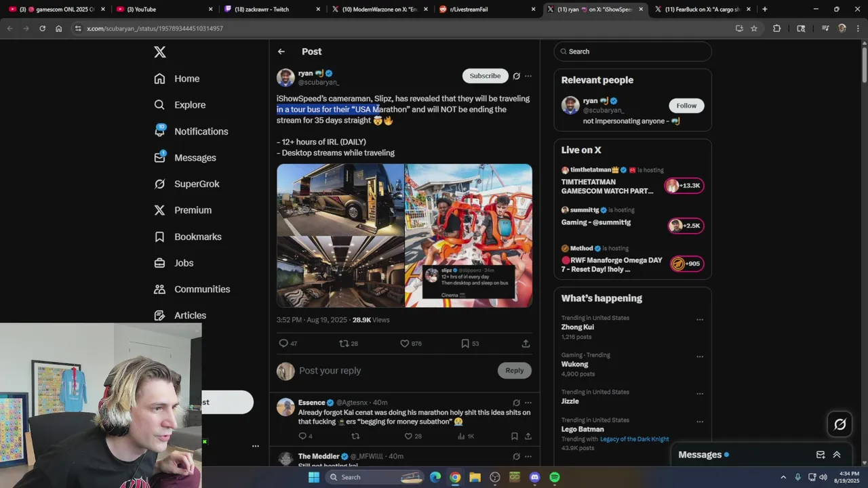Image resolution: width=868 pixels, height=488 pixels.
Task: Open a new browser tab
Action: tap(765, 9)
